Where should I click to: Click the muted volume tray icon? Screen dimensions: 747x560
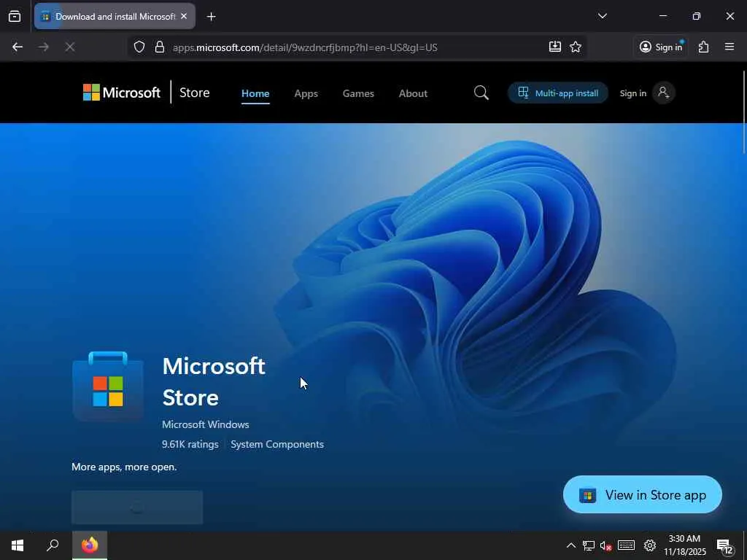[605, 545]
